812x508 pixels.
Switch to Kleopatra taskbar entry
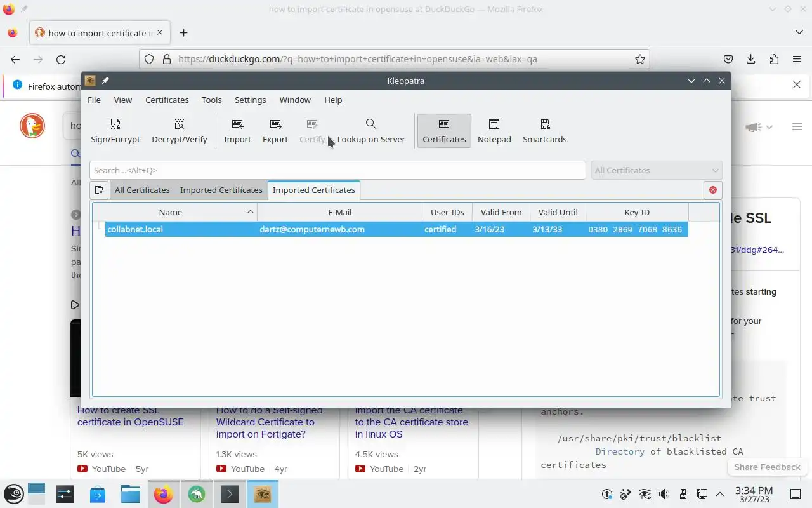coord(262,494)
